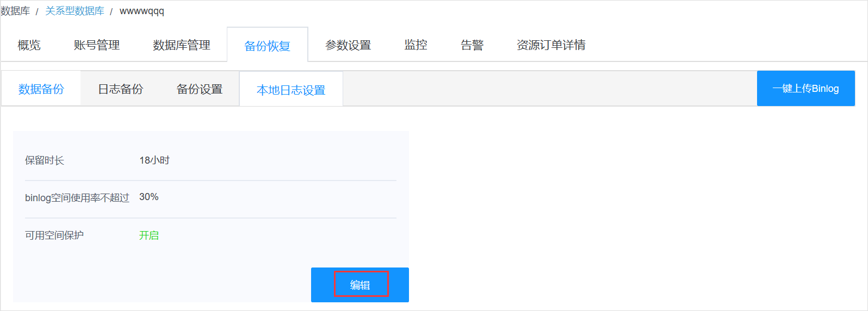
Task: Open the 资源订单详情 tab
Action: tap(551, 45)
